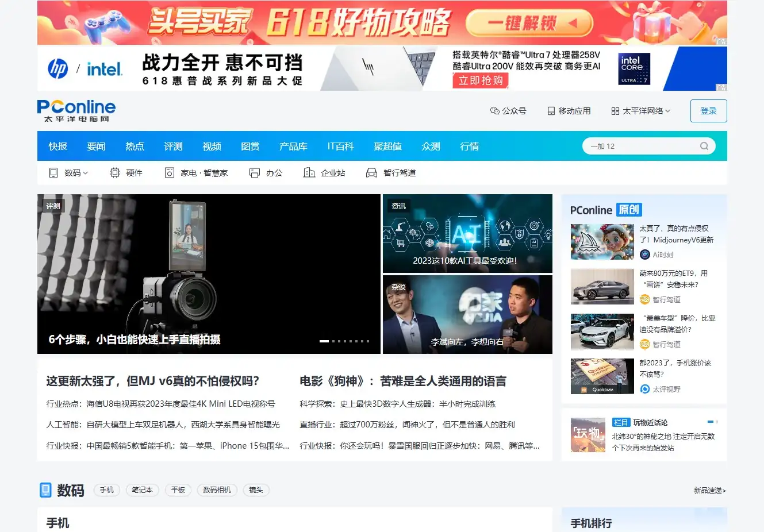764x532 pixels.
Task: Open the 快报 navigation tab
Action: [57, 147]
